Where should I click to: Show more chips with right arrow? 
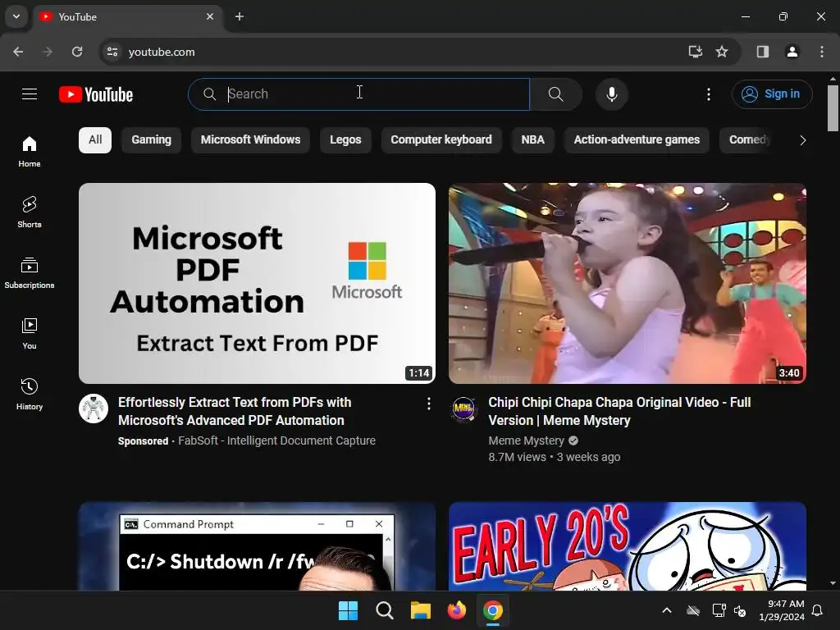pyautogui.click(x=802, y=140)
